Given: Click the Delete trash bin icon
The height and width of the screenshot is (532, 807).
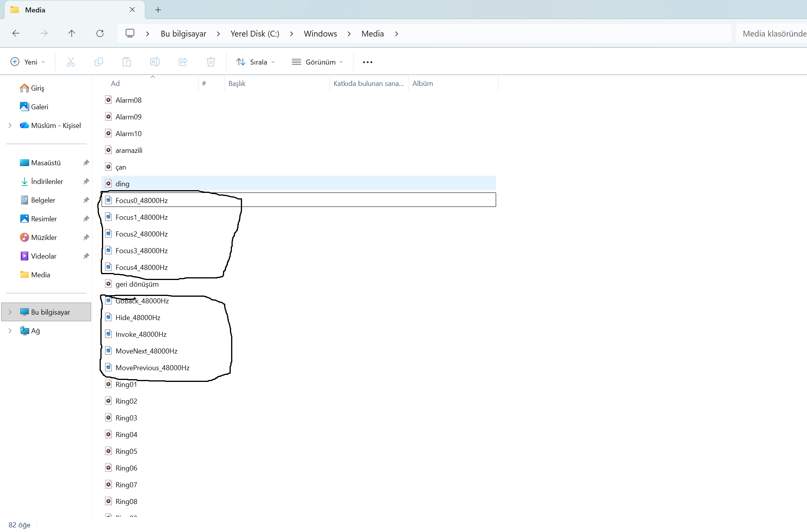Looking at the screenshot, I should (x=211, y=62).
